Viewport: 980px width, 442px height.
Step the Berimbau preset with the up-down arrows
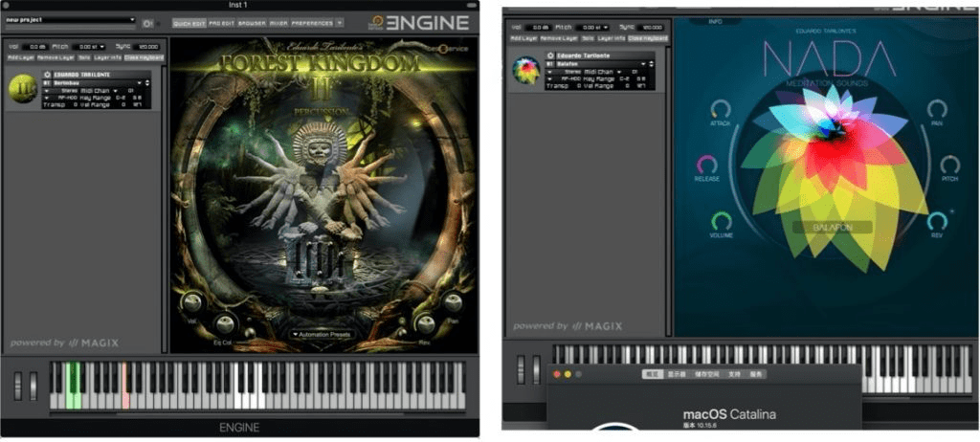pyautogui.click(x=147, y=82)
